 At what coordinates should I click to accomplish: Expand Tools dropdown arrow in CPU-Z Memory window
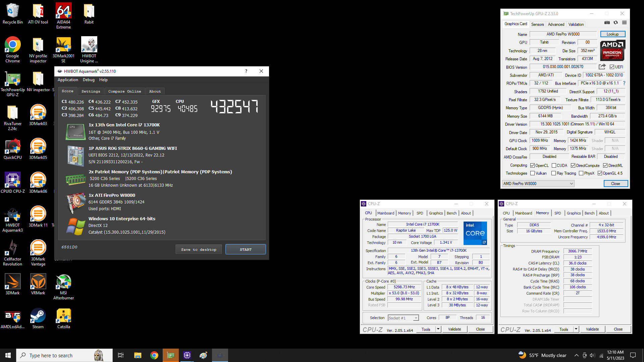pos(576,329)
